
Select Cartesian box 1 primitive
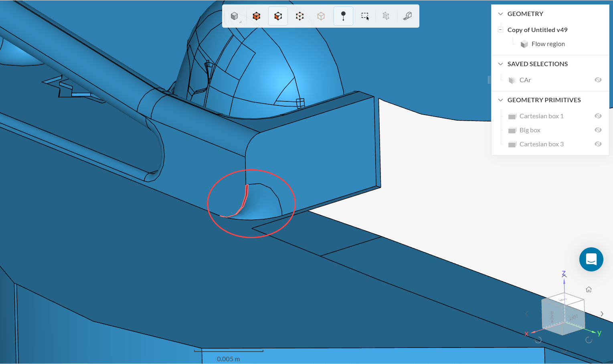[542, 116]
